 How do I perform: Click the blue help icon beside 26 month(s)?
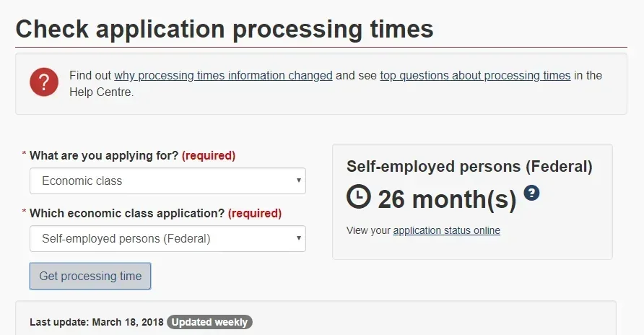coord(531,193)
